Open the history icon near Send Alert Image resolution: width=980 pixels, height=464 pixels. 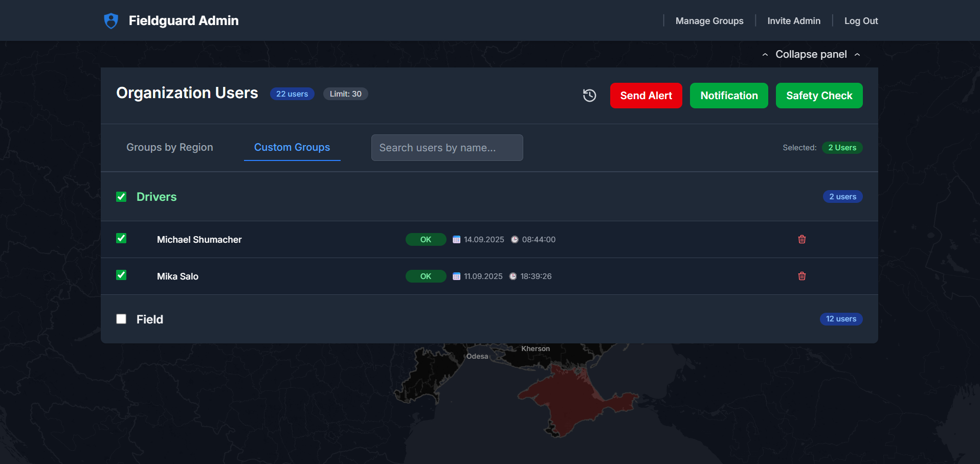click(x=589, y=96)
